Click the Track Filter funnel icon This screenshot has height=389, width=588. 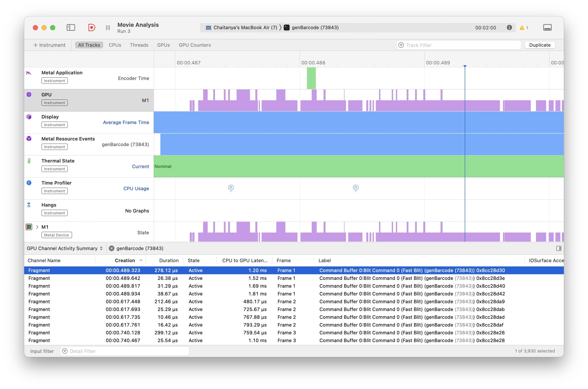[401, 45]
